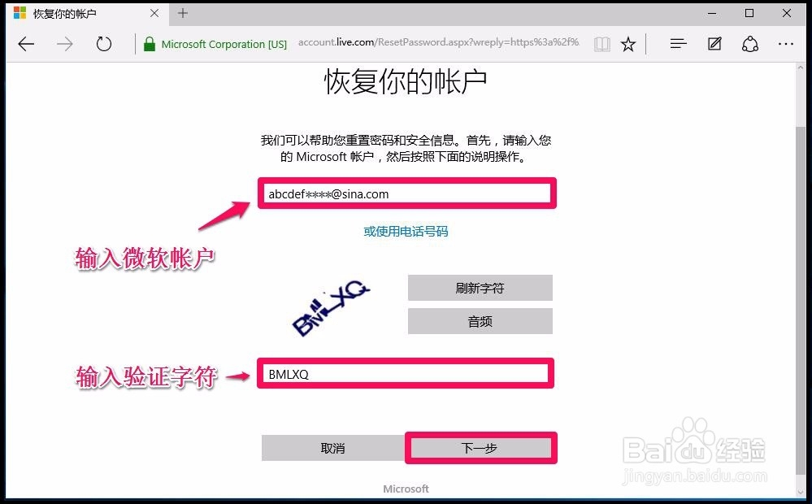Maximize the browser window
The height and width of the screenshot is (504, 812).
click(749, 13)
